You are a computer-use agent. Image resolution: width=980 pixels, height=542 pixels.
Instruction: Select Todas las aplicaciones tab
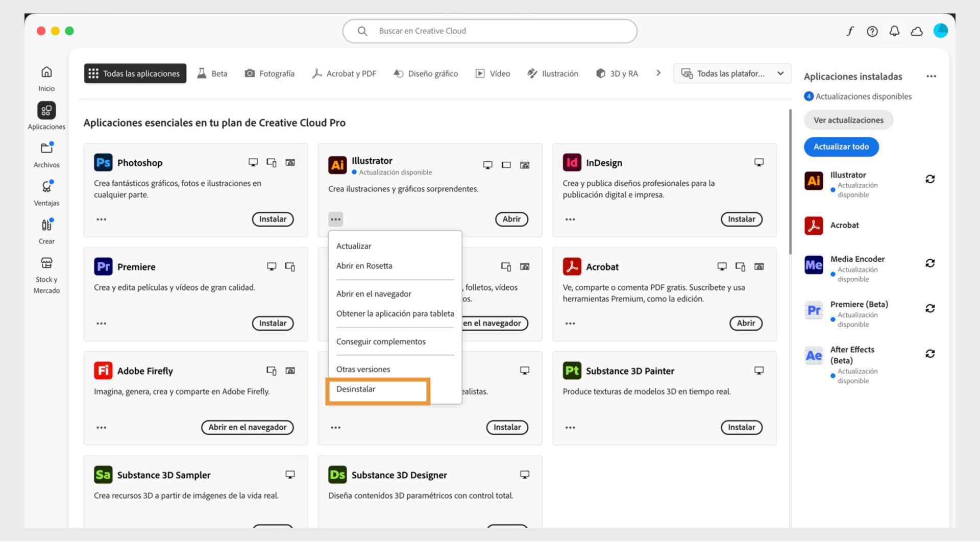click(x=135, y=73)
